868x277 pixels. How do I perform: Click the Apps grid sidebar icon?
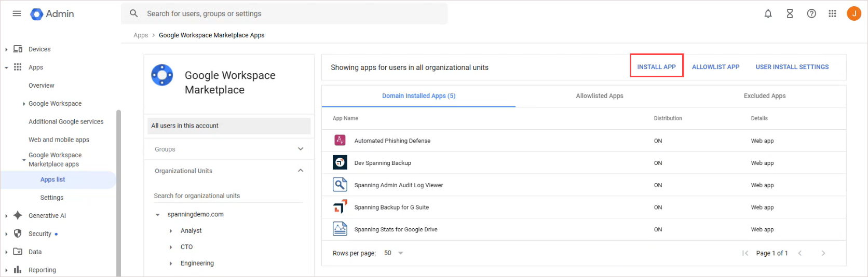tap(18, 67)
